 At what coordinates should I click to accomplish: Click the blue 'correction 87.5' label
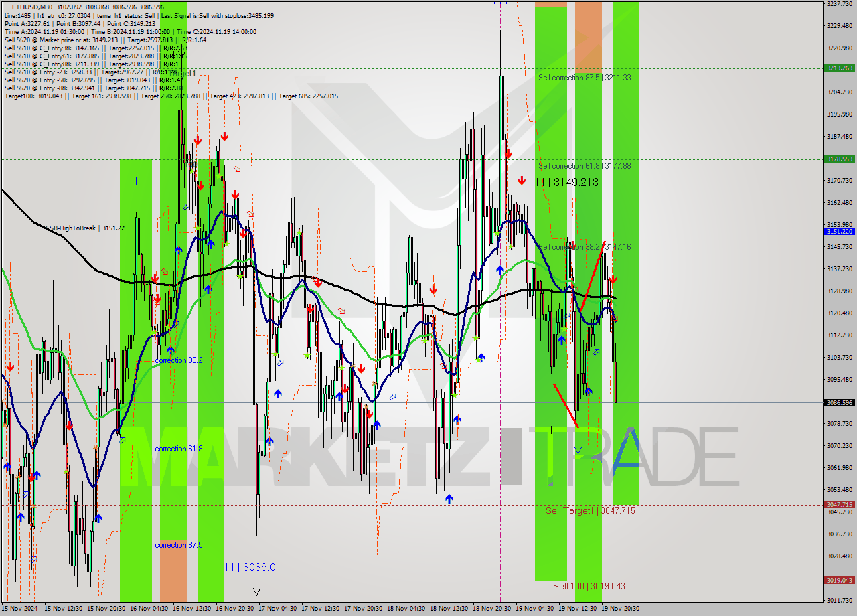(179, 545)
